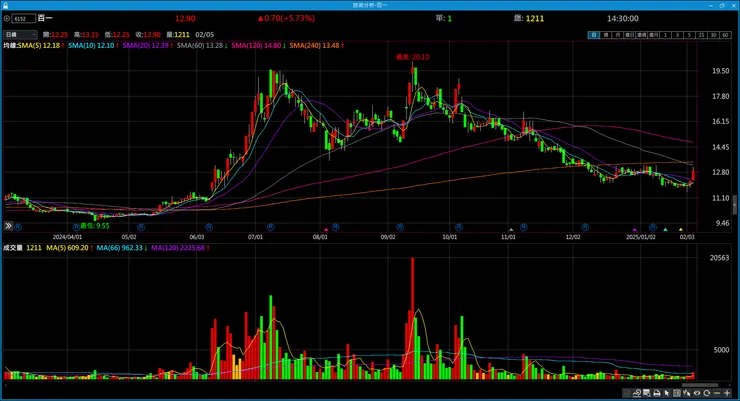740x401 pixels.
Task: Expand the panel with the » arrow button
Action: (8, 226)
